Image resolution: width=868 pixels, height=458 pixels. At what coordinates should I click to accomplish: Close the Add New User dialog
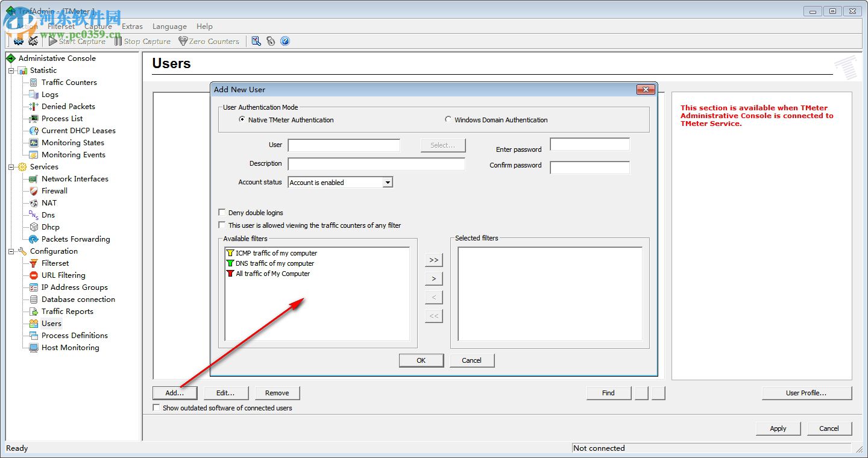coord(646,89)
